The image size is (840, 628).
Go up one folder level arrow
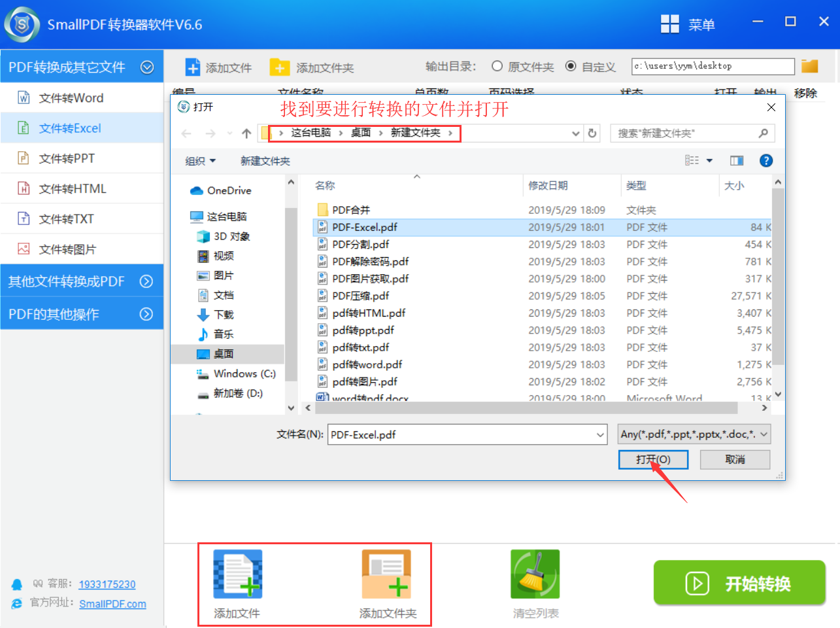click(x=246, y=133)
